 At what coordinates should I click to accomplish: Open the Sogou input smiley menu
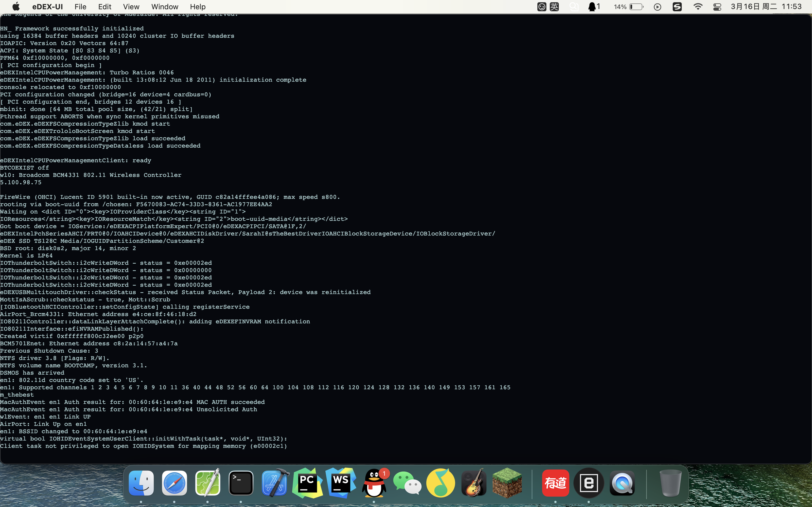click(x=542, y=6)
